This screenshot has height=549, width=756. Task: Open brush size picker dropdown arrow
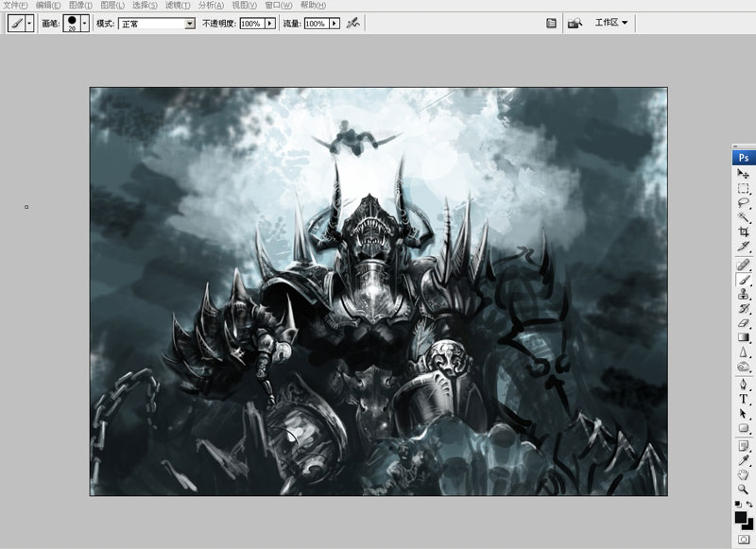(85, 23)
